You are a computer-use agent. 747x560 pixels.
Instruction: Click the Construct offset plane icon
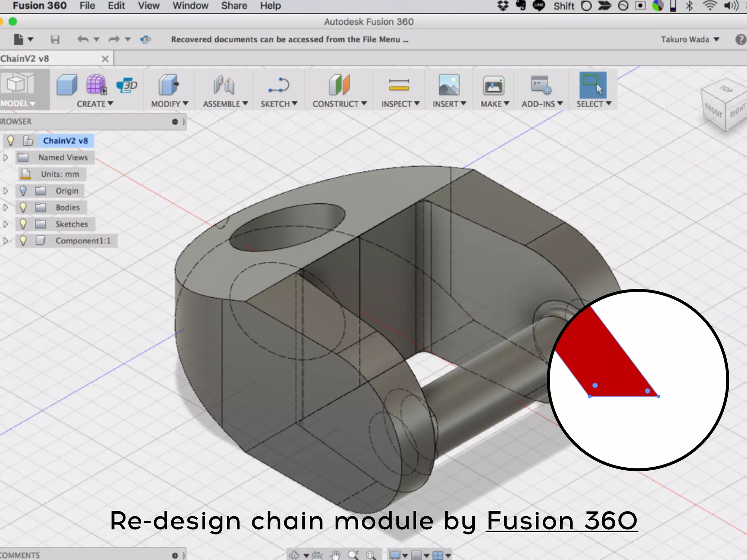click(339, 85)
